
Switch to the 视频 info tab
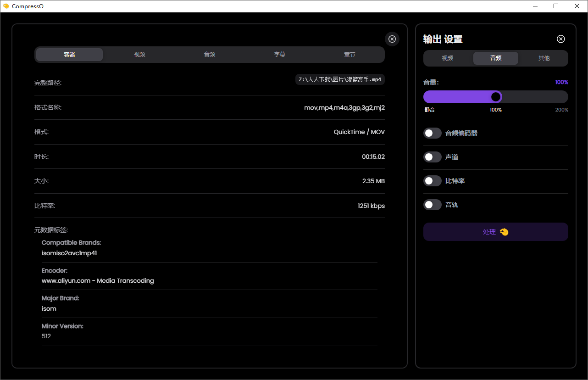point(139,55)
